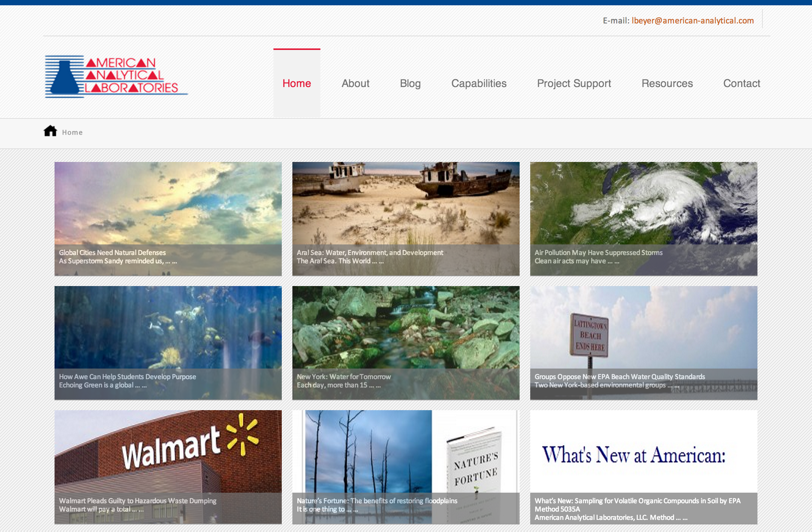Click the 'The Aral Sea. This World' excerpt
Image resolution: width=812 pixels, height=532 pixels.
340,261
